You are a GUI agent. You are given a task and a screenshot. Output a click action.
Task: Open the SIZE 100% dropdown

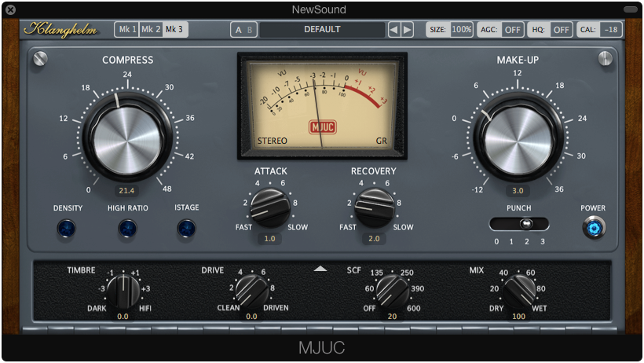pyautogui.click(x=450, y=30)
